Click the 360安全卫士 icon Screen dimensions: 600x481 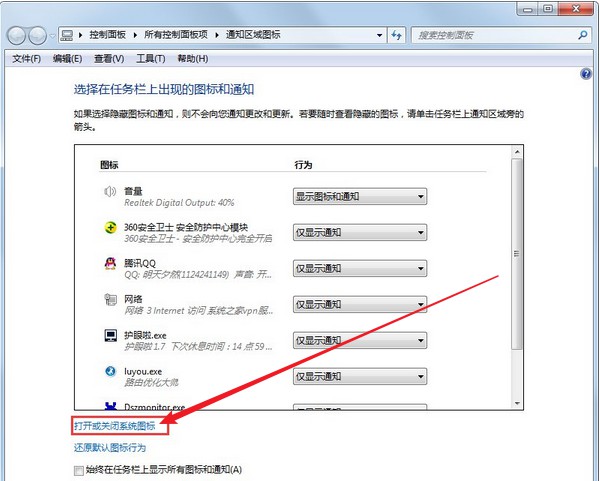click(x=110, y=227)
